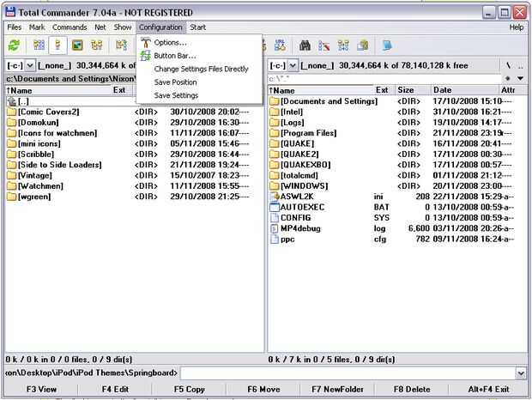The image size is (532, 400).
Task: Click the F6 Move button
Action: [263, 389]
